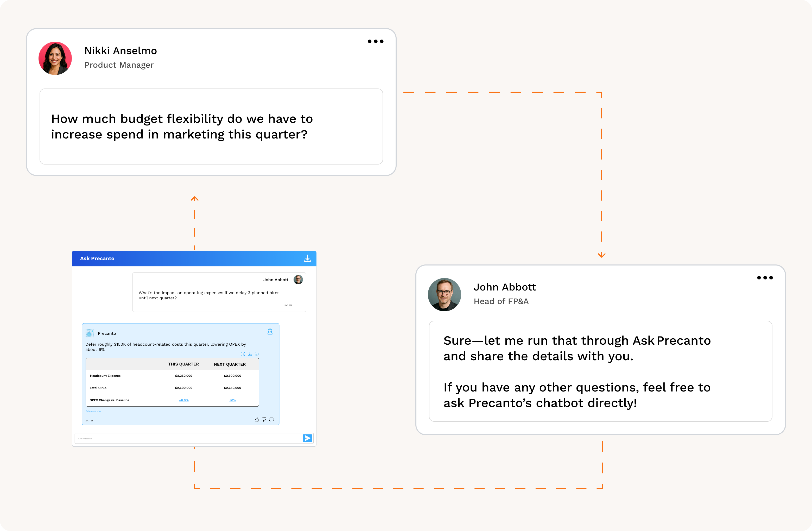Give thumbs down to Precanto's response
812x531 pixels.
coord(264,419)
